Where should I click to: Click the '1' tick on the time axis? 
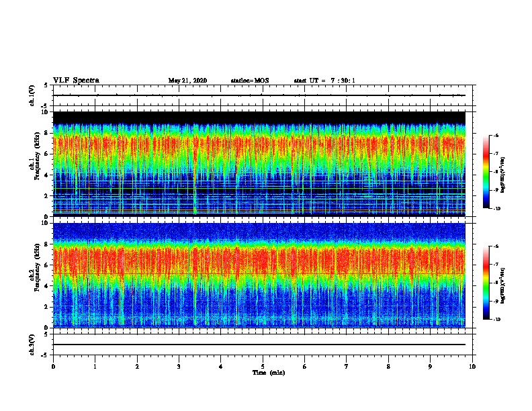coord(95,367)
